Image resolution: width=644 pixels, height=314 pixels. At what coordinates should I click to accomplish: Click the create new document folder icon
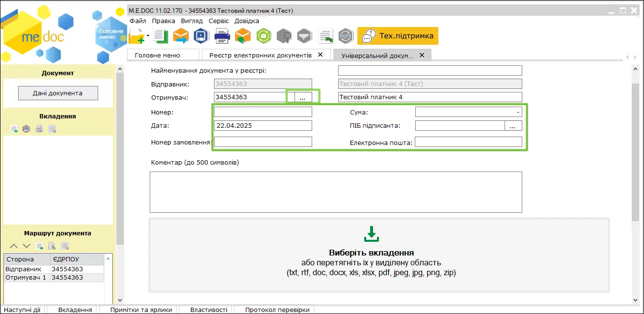[x=137, y=36]
